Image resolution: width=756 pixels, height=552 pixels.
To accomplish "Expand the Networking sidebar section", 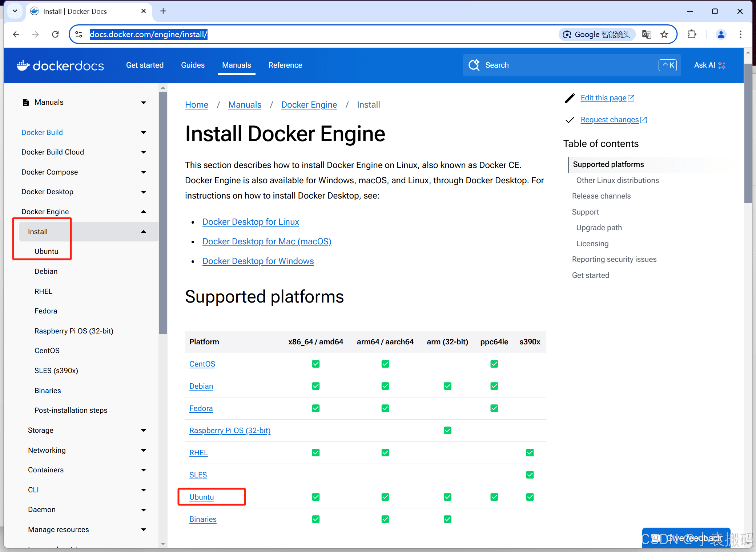I will click(144, 450).
